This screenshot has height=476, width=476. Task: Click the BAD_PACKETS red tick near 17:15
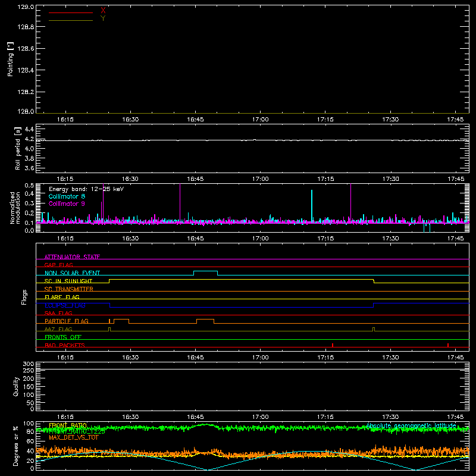(333, 345)
